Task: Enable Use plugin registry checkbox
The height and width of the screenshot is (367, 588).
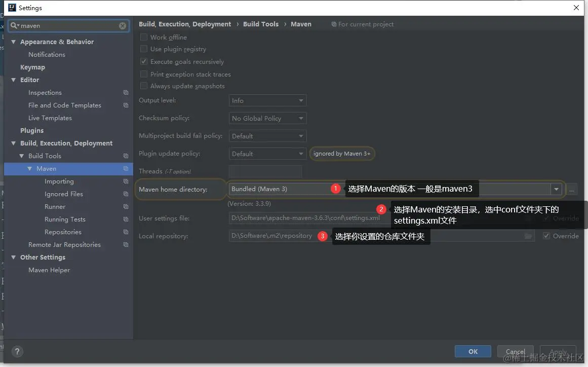Action: [x=144, y=49]
